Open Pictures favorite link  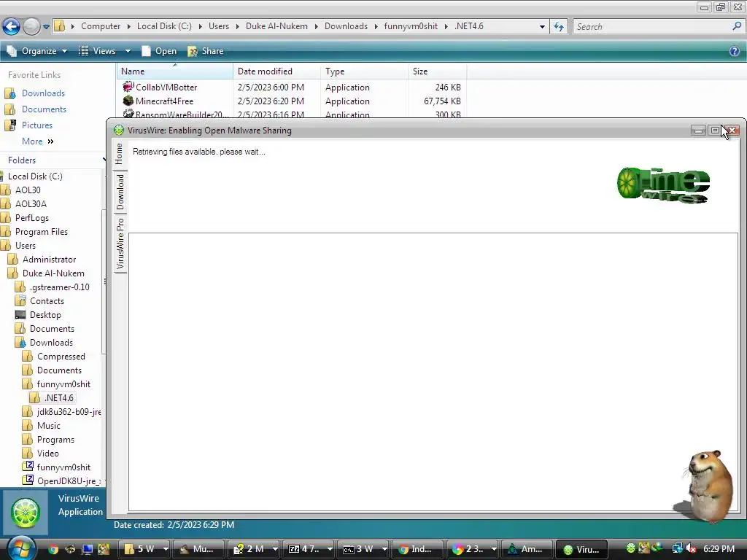click(x=36, y=125)
